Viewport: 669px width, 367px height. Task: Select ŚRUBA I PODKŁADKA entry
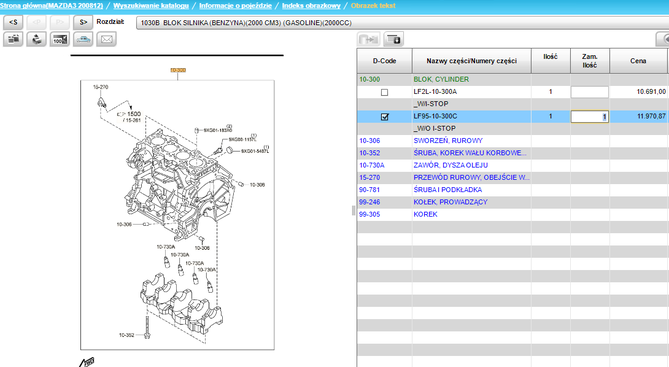tap(448, 190)
